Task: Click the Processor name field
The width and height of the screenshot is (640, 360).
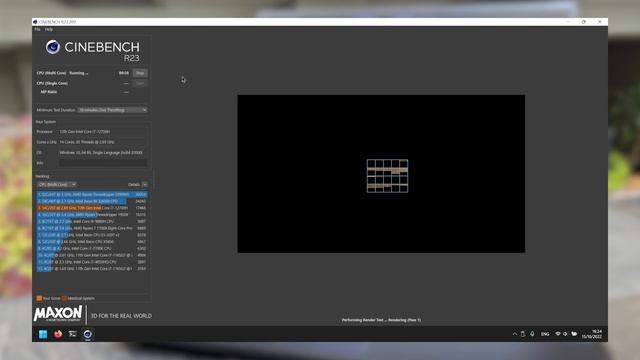Action: point(103,132)
